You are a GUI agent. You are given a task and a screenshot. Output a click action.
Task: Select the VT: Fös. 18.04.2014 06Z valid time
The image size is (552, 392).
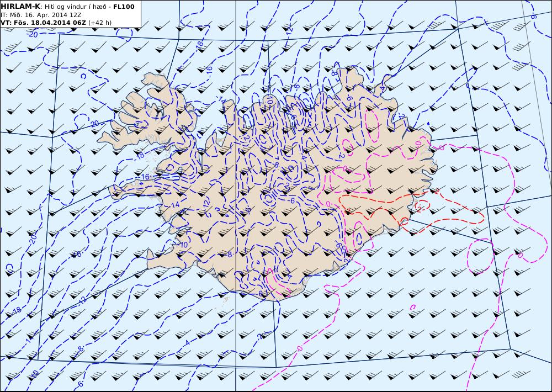point(43,23)
